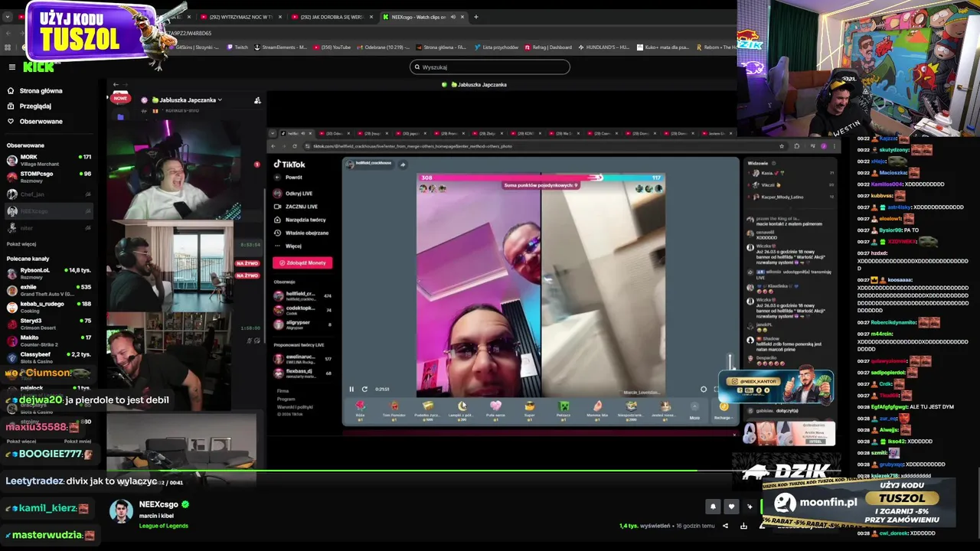Click the replay clip icon
980x551 pixels.
pyautogui.click(x=364, y=389)
